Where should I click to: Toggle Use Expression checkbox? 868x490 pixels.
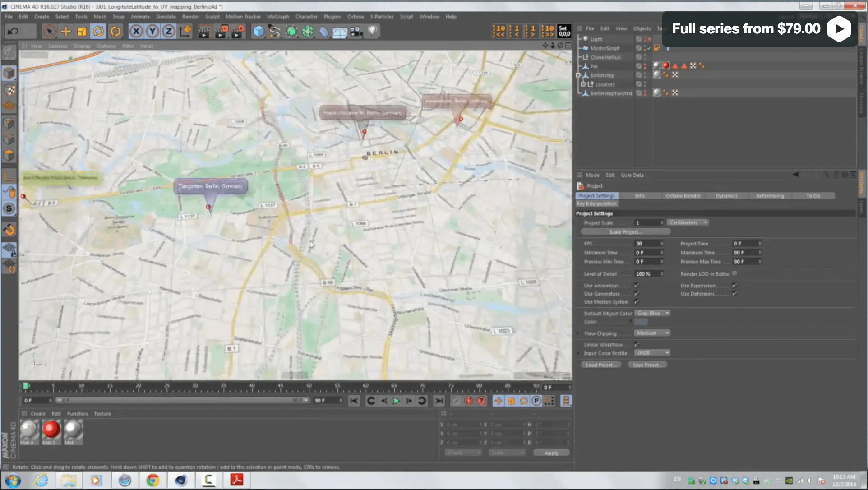click(734, 286)
